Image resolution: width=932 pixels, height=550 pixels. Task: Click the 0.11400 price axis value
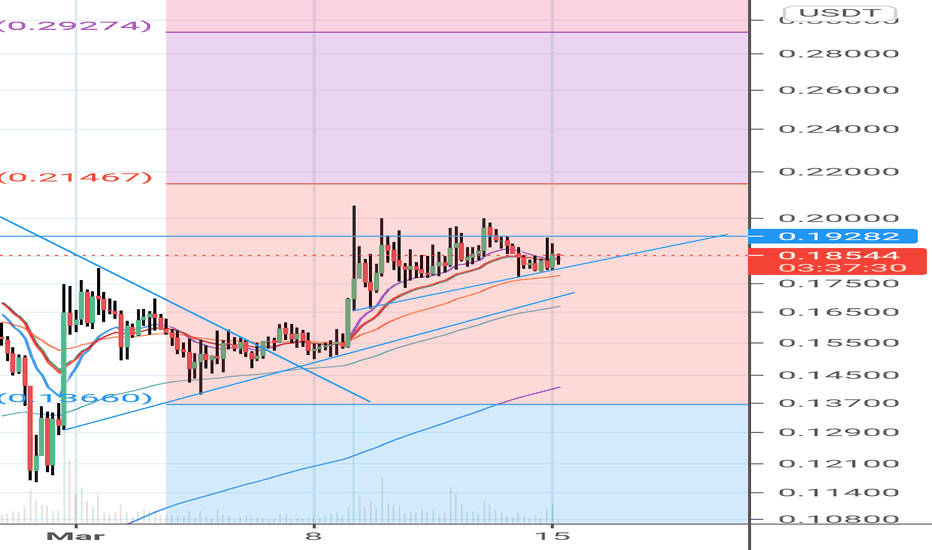tap(839, 492)
